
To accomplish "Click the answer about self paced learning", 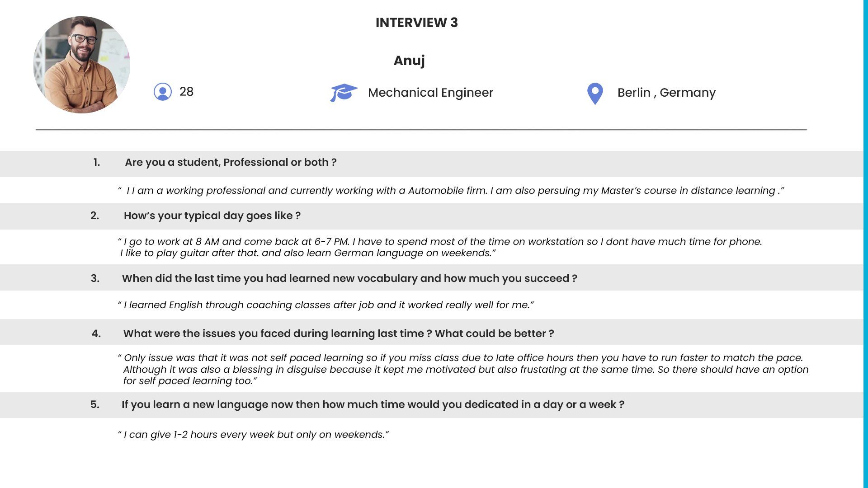I will click(x=463, y=369).
